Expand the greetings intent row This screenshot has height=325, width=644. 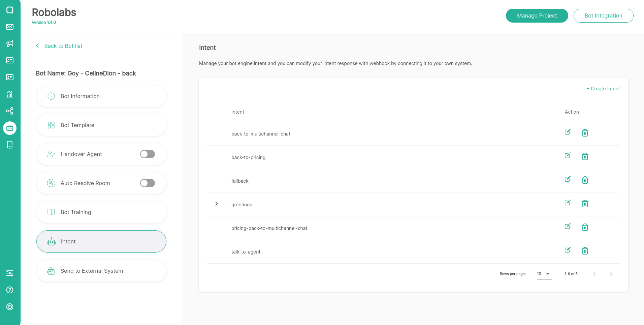pos(217,204)
